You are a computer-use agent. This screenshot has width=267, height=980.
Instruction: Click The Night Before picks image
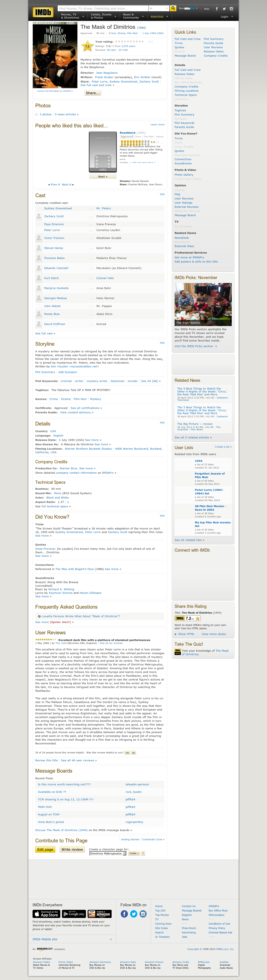click(203, 304)
